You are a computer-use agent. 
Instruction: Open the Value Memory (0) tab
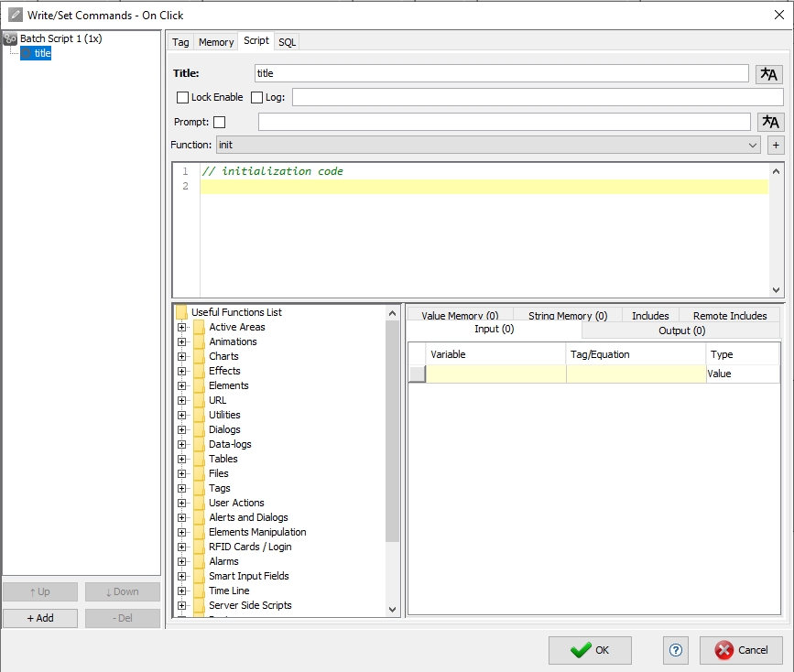tap(460, 315)
